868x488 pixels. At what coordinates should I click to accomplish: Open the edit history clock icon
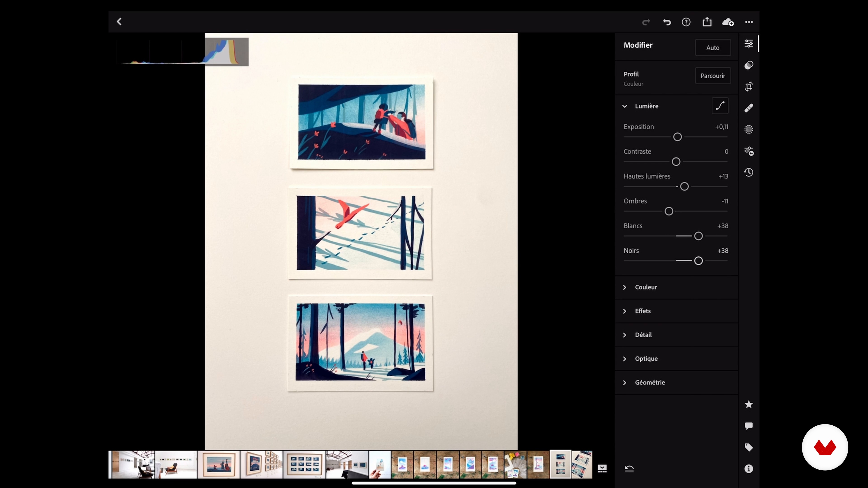(x=749, y=172)
